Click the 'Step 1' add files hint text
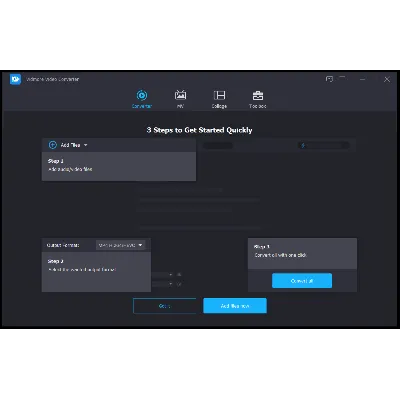This screenshot has height=400, width=400. pyautogui.click(x=70, y=169)
